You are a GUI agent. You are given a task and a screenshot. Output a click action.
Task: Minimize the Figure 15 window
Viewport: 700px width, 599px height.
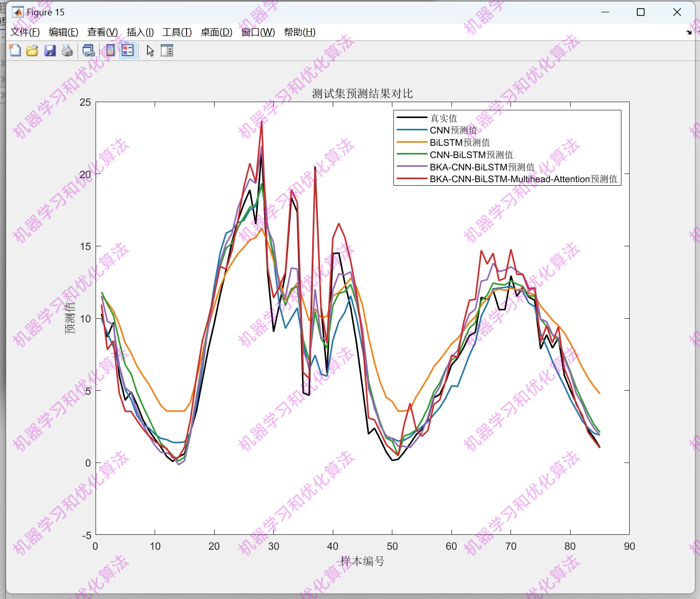point(606,12)
